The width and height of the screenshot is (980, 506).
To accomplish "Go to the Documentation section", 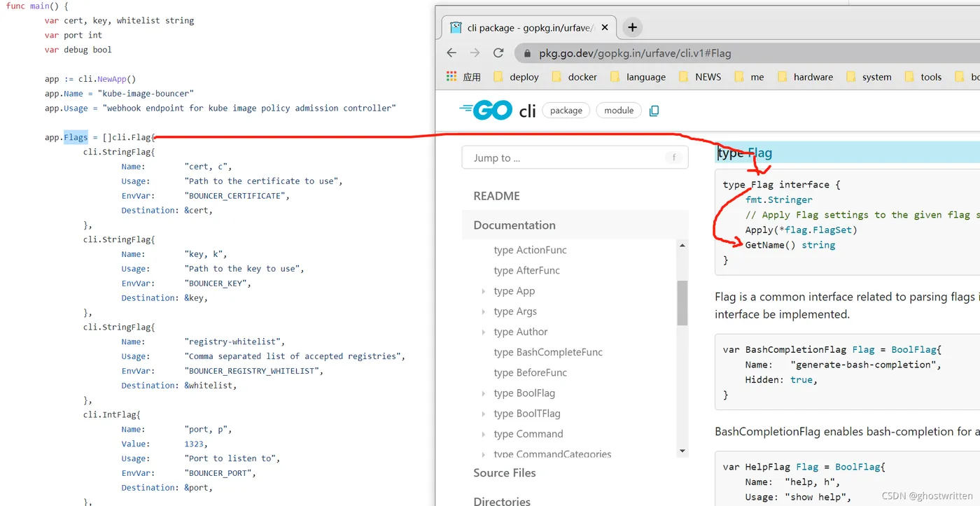I will [514, 225].
